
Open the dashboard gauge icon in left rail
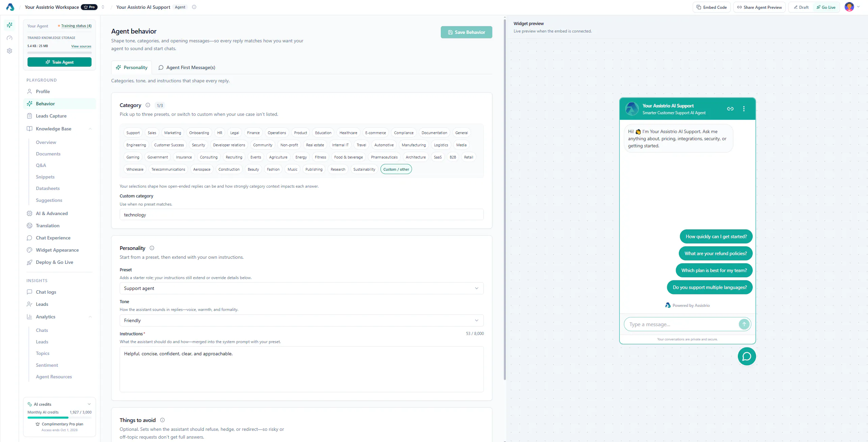coord(9,38)
